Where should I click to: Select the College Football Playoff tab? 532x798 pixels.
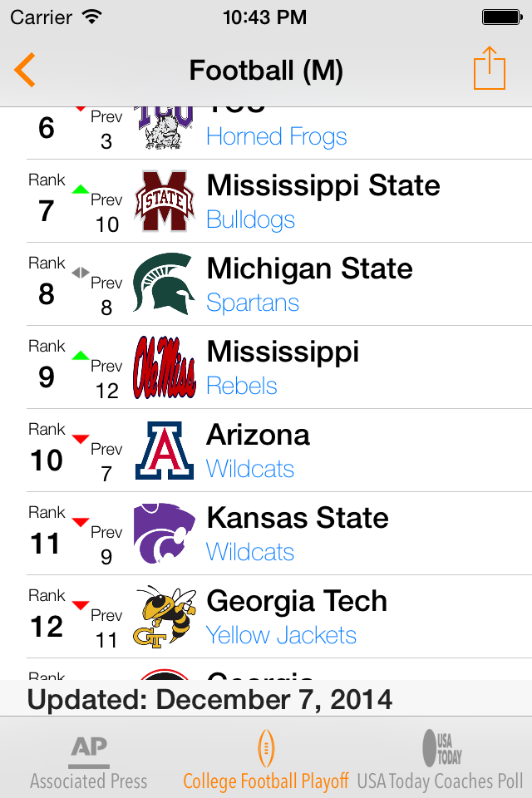click(x=266, y=760)
